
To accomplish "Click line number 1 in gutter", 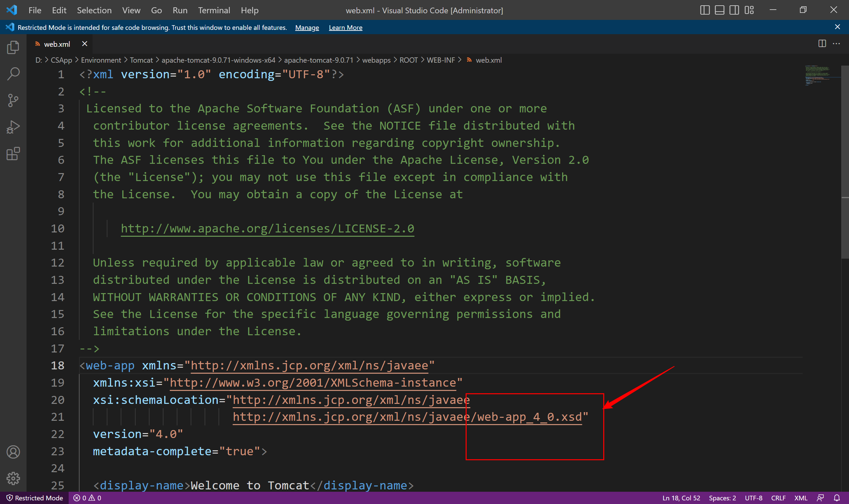I will click(61, 74).
